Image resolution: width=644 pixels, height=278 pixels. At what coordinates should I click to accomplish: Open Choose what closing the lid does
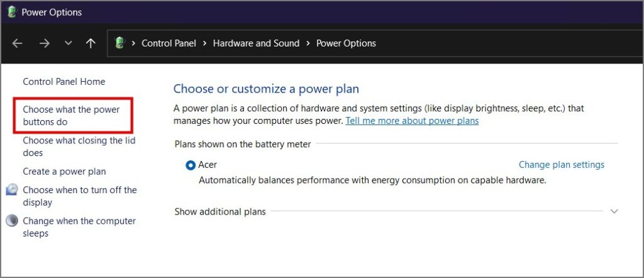point(79,147)
